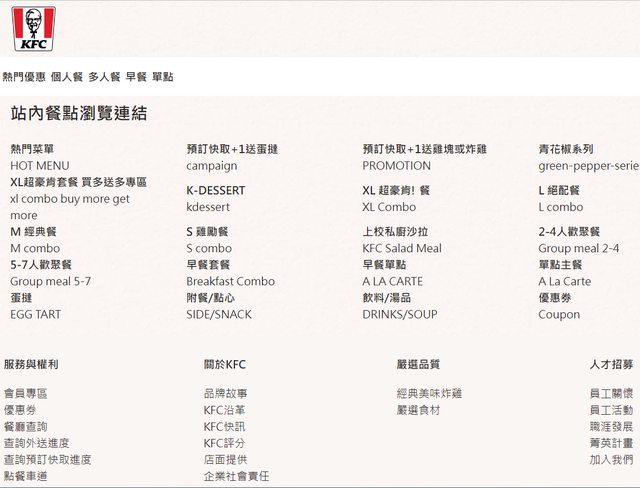640x488 pixels.
Task: Open the SIDE/SNACK link
Action: 219,315
